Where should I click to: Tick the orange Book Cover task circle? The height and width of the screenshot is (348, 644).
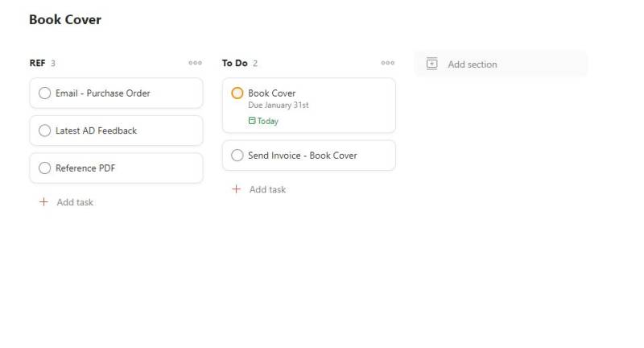237,93
